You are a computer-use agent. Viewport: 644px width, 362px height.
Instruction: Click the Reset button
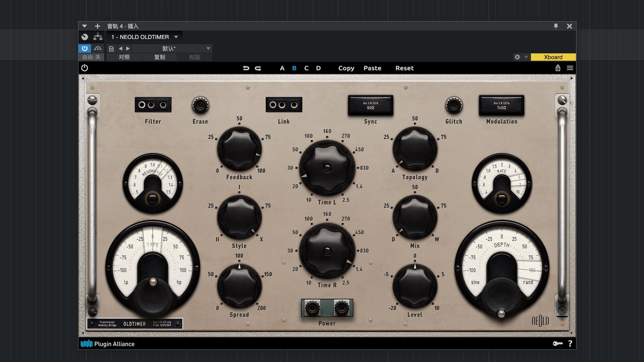[405, 68]
